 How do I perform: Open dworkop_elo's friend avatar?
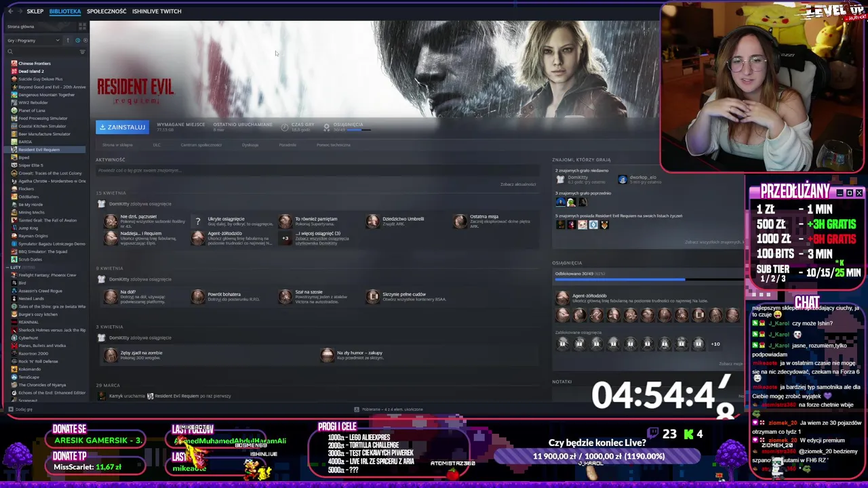pyautogui.click(x=623, y=179)
